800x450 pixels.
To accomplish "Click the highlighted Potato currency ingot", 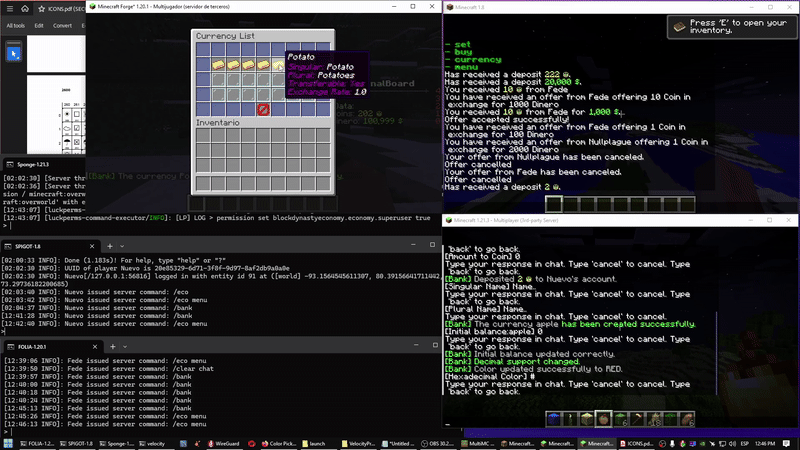I will pyautogui.click(x=279, y=64).
